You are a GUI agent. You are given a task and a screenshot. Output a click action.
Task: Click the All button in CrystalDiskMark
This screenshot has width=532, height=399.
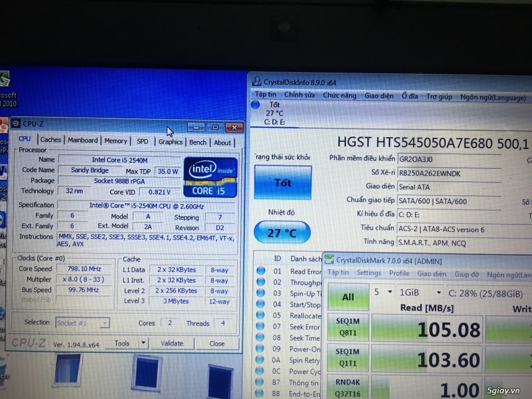click(348, 297)
